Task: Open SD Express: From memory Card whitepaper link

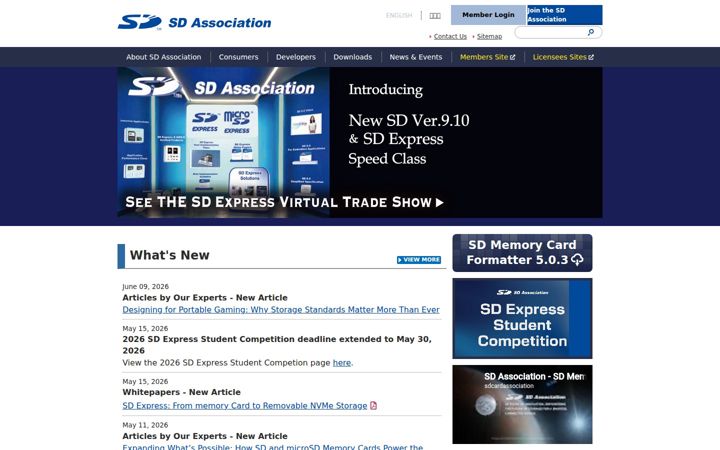Action: point(245,405)
